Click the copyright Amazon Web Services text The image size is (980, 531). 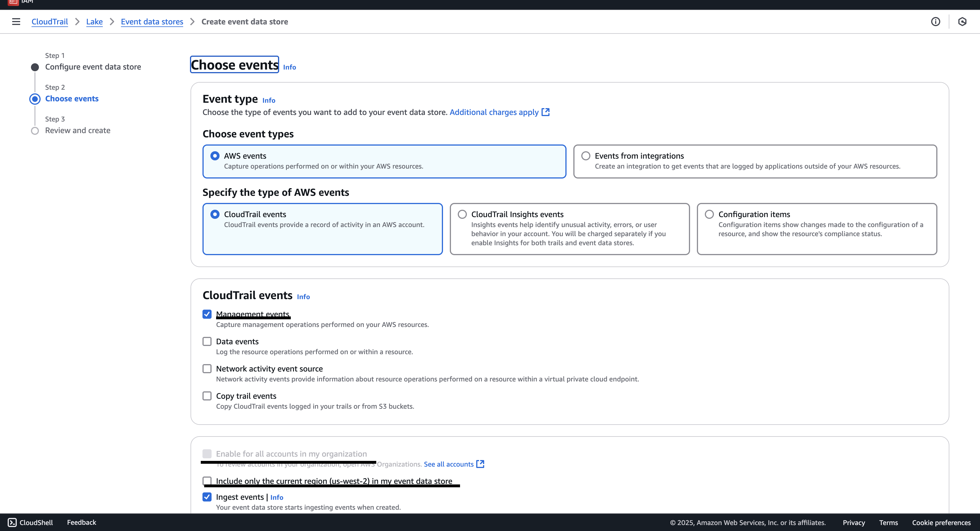(x=747, y=523)
